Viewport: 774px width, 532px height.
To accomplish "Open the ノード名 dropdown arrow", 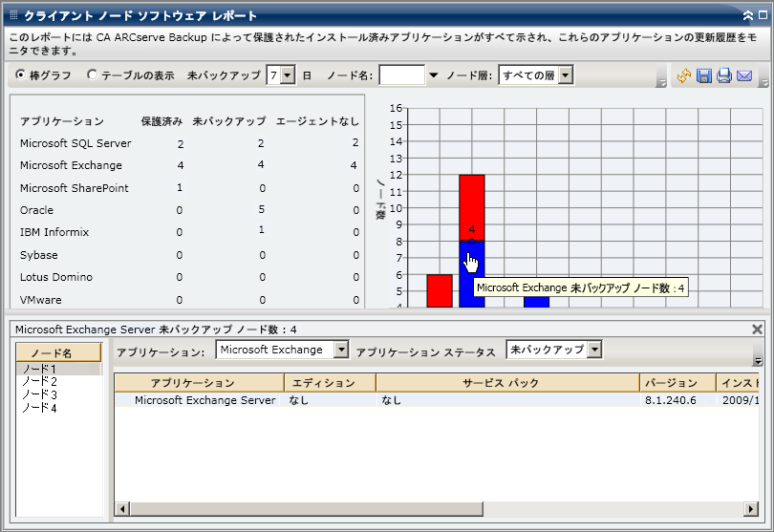I will pos(434,75).
